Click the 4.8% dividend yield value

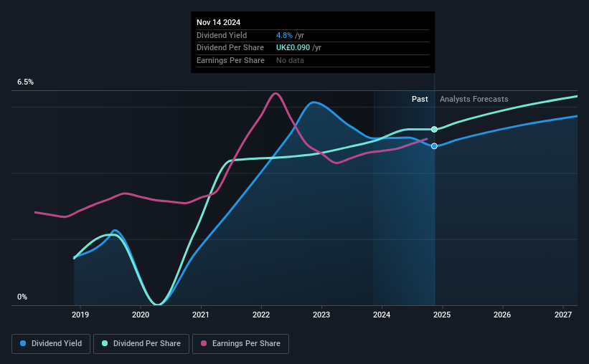click(x=284, y=35)
